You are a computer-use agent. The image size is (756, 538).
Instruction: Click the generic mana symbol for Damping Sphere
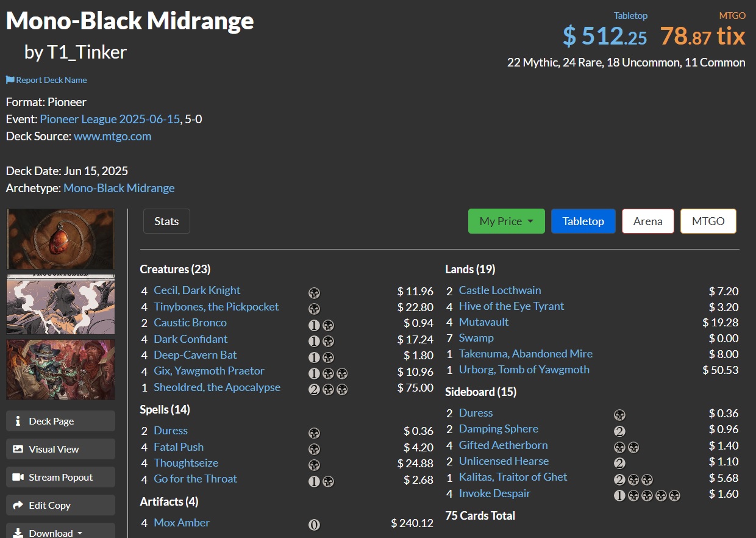tap(619, 431)
